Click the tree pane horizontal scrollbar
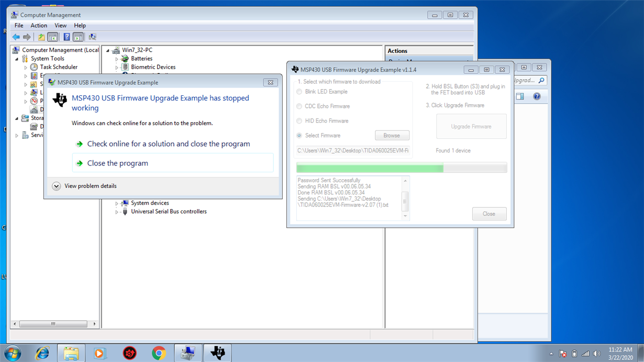This screenshot has width=644, height=362. [x=54, y=324]
